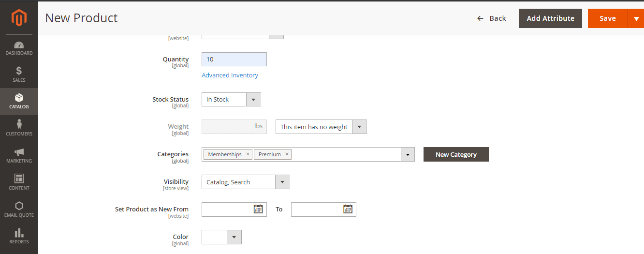This screenshot has height=254, width=644.
Task: Open calendar for Set Product as New From
Action: (258, 209)
